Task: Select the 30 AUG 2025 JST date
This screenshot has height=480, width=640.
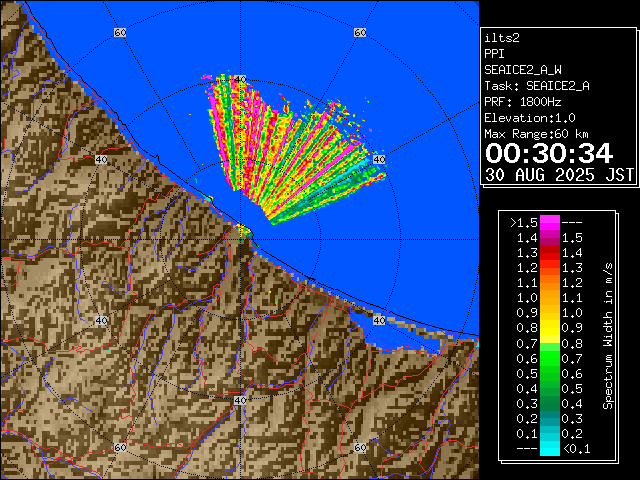Action: click(559, 174)
